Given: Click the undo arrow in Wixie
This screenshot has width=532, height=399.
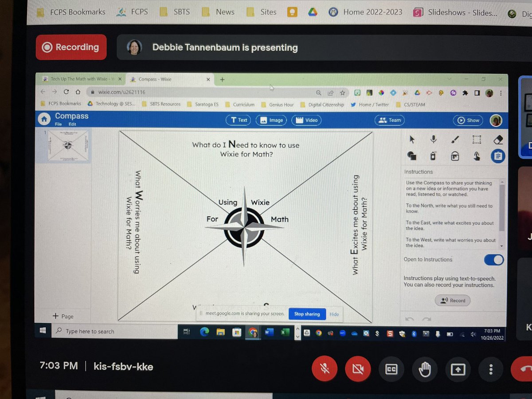Looking at the screenshot, I should click(x=410, y=319).
